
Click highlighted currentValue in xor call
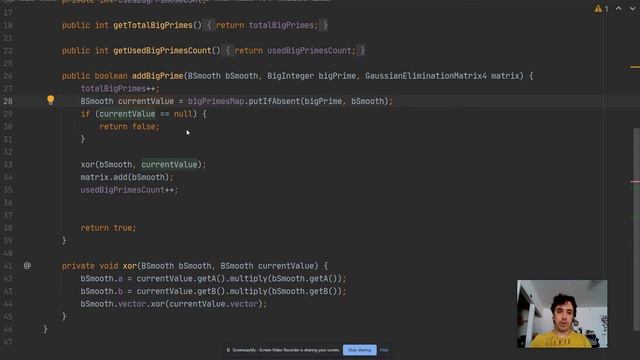click(x=169, y=164)
